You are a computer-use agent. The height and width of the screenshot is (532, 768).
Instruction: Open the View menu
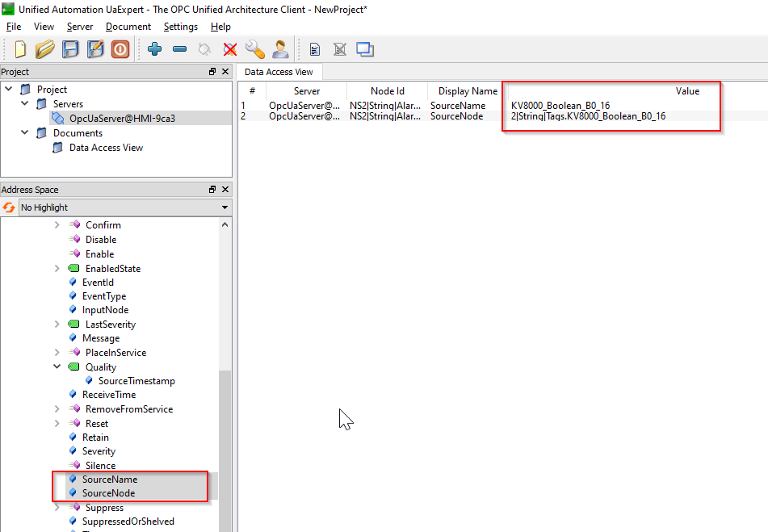[44, 27]
